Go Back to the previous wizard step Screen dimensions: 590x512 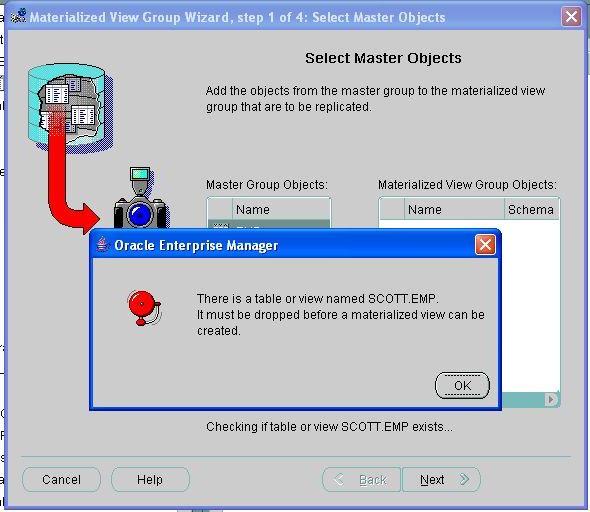point(361,480)
